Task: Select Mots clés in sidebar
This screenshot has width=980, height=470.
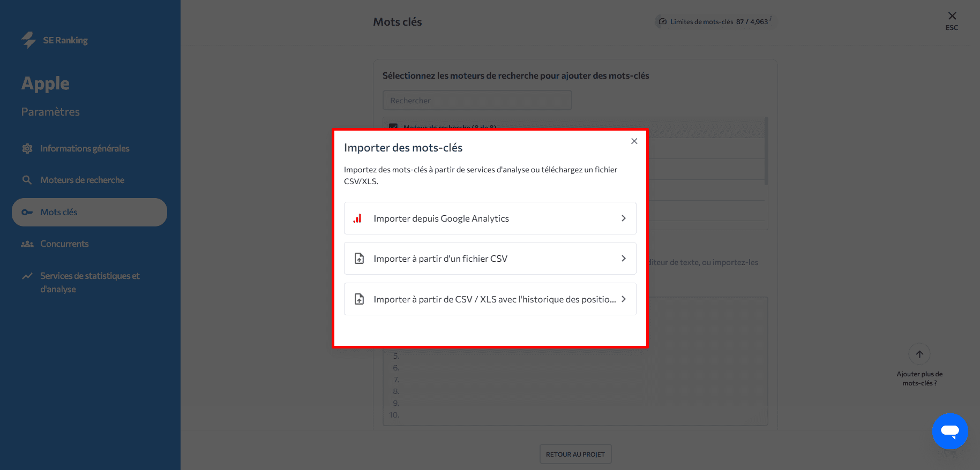Action: 89,212
